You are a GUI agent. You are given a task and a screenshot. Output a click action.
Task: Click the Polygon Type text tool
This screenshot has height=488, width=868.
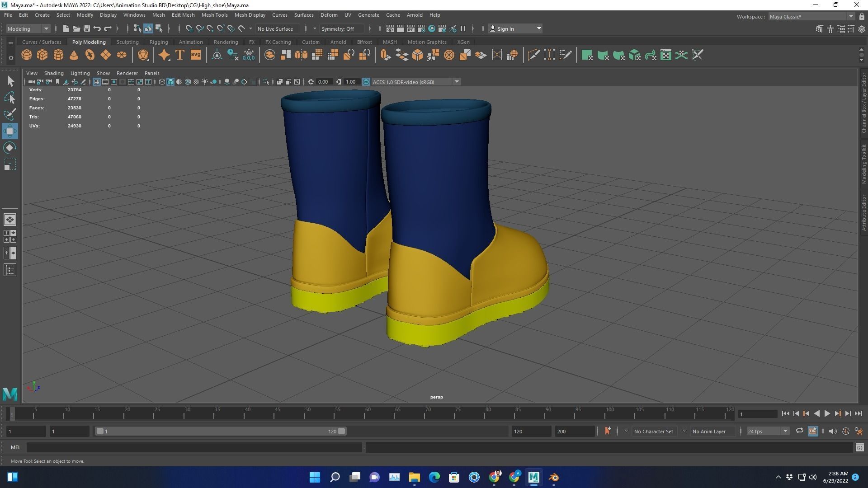pos(180,55)
